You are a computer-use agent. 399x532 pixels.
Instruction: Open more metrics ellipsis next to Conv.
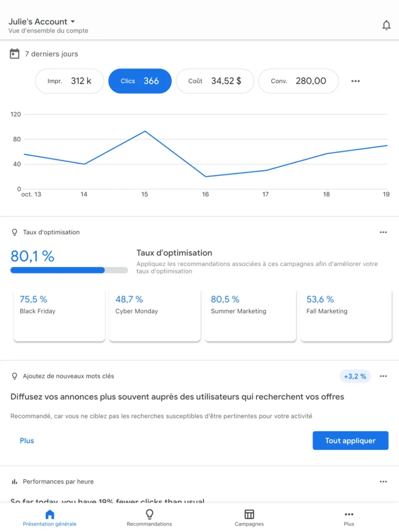(355, 81)
